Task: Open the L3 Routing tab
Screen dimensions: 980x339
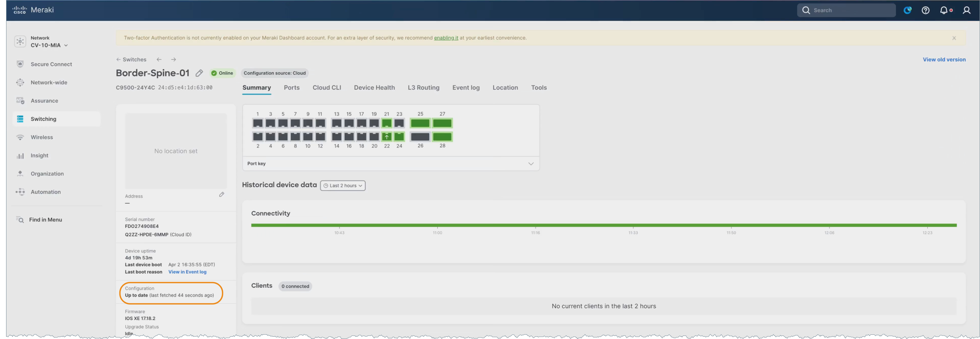Action: click(x=423, y=88)
